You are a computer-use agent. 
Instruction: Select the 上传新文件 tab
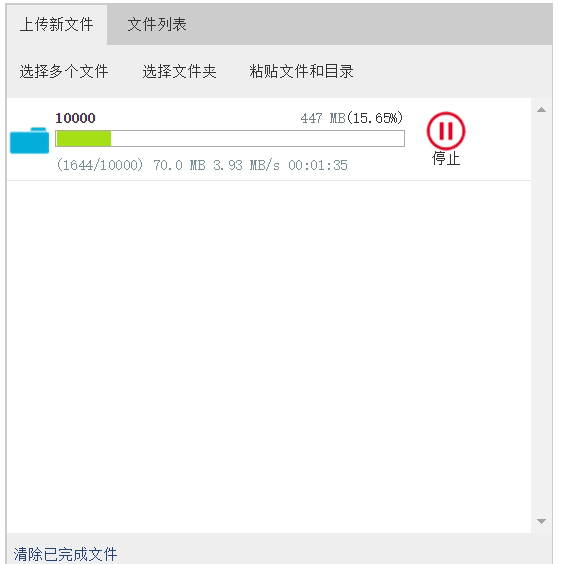pyautogui.click(x=56, y=24)
